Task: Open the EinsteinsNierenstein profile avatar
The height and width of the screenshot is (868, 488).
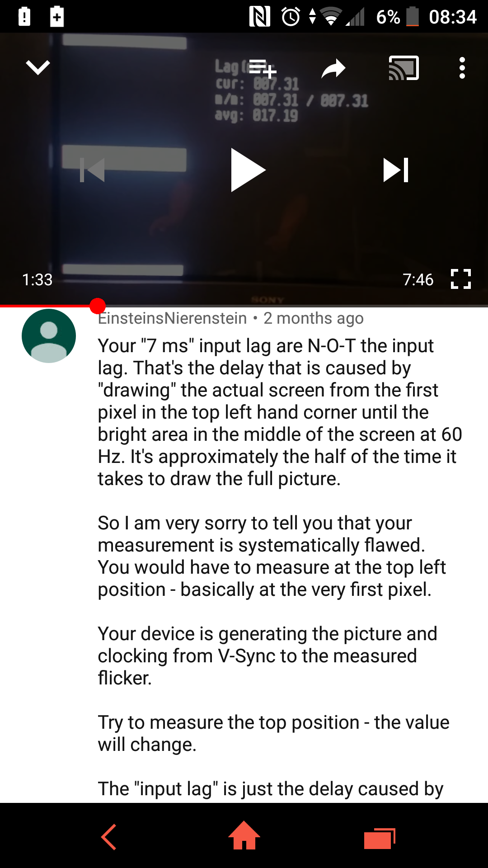Action: click(x=49, y=336)
